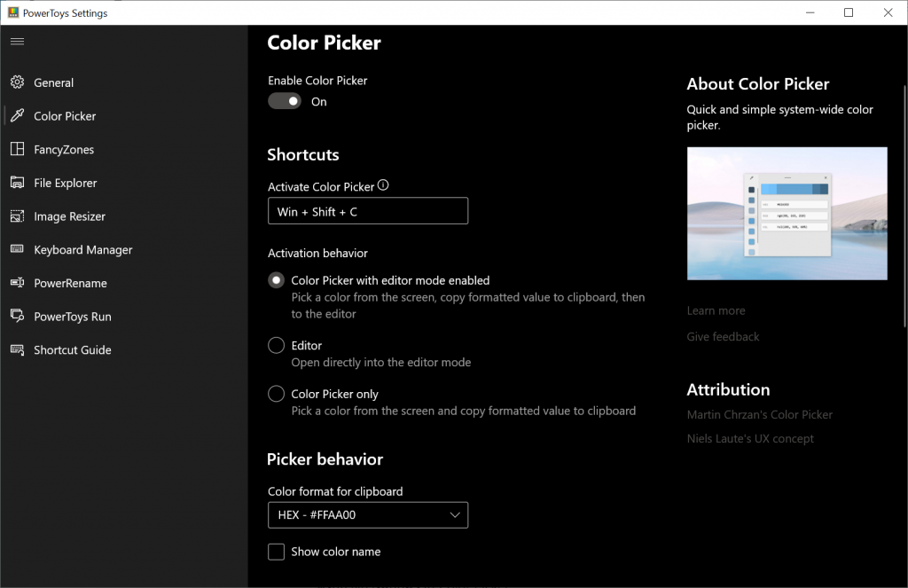908x588 pixels.
Task: Check the Show color name checkbox
Action: (277, 552)
